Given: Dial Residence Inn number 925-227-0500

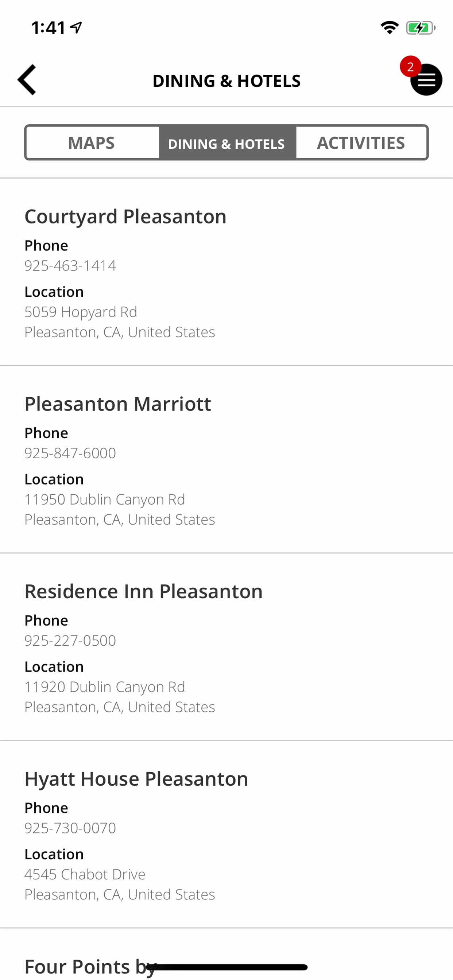Looking at the screenshot, I should (x=70, y=641).
